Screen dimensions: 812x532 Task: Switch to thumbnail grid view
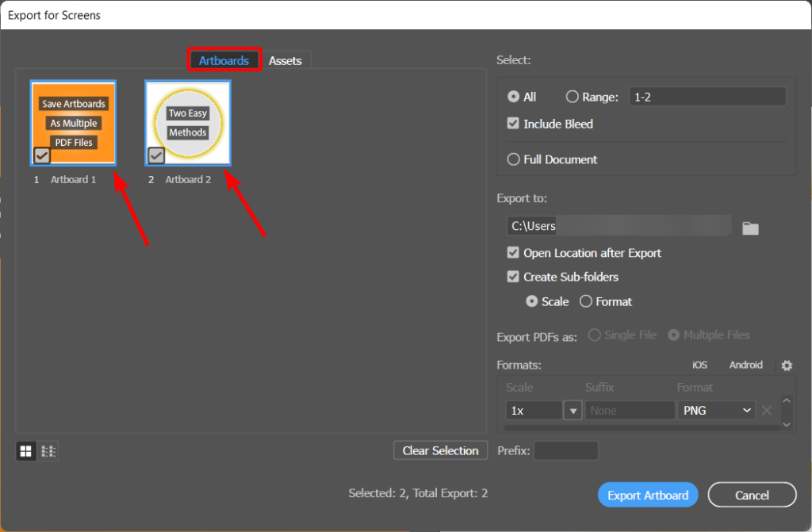click(x=26, y=451)
